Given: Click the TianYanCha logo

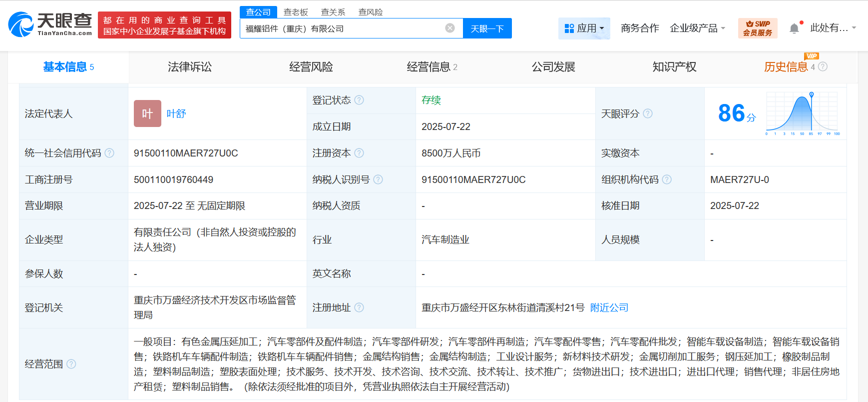Looking at the screenshot, I should point(50,24).
